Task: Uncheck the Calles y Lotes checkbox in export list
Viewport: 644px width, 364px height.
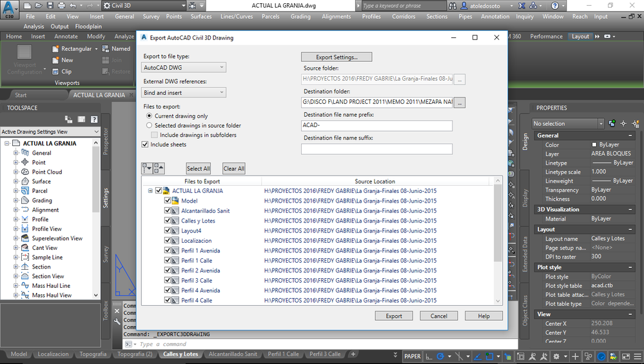Action: (167, 221)
